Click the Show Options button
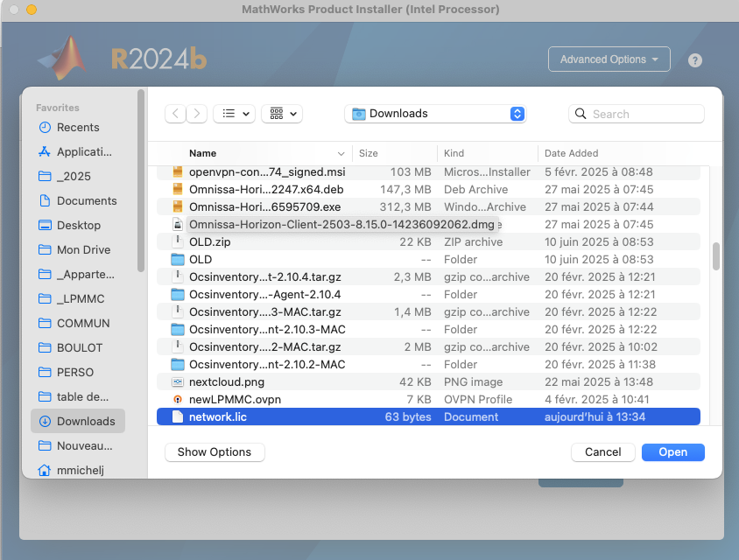This screenshot has width=739, height=560. click(215, 452)
